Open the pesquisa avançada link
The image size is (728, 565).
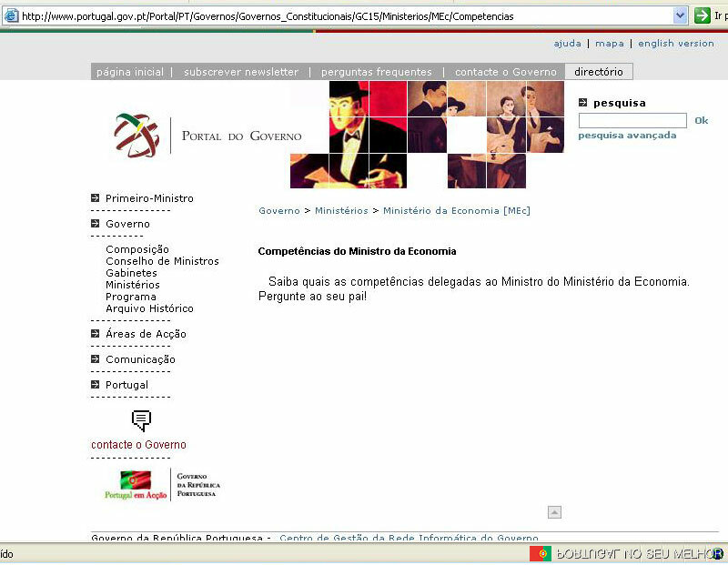[x=627, y=136]
